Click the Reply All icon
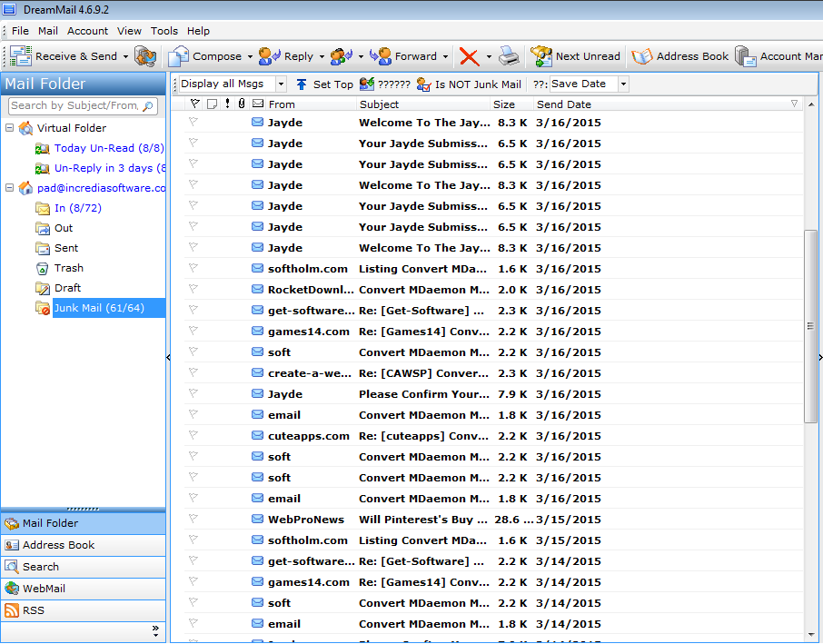Viewport: 823px width, 644px height. pyautogui.click(x=342, y=56)
